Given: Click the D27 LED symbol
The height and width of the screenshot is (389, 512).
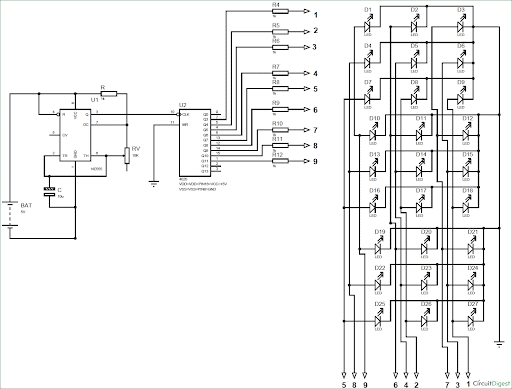Looking at the screenshot, I should coord(471,321).
